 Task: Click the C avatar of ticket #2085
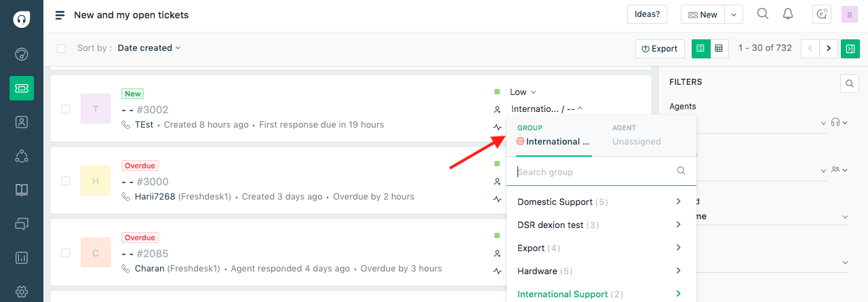96,252
